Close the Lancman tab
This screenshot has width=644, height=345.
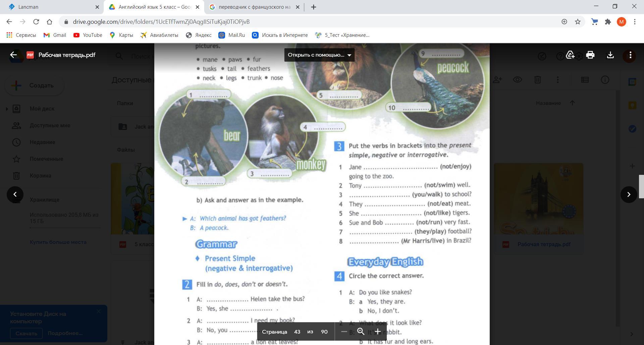[97, 7]
